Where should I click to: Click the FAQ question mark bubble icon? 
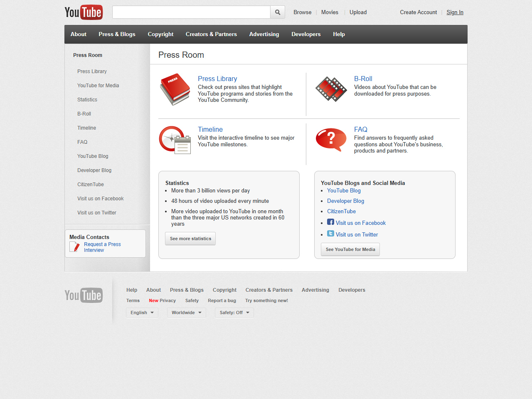click(x=331, y=140)
